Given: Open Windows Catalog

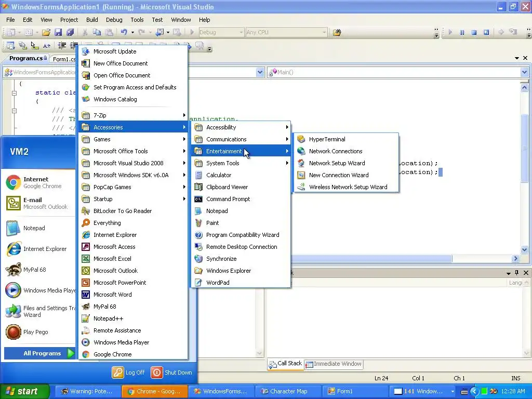Looking at the screenshot, I should [134, 99].
